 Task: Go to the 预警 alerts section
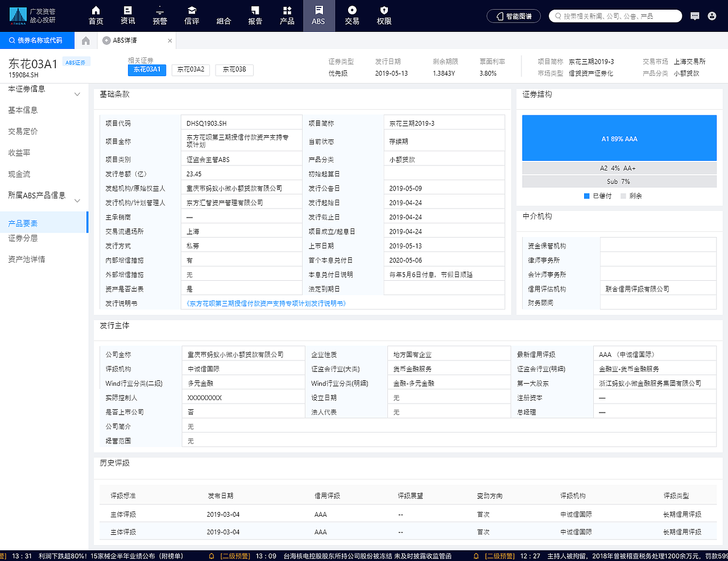pyautogui.click(x=160, y=15)
